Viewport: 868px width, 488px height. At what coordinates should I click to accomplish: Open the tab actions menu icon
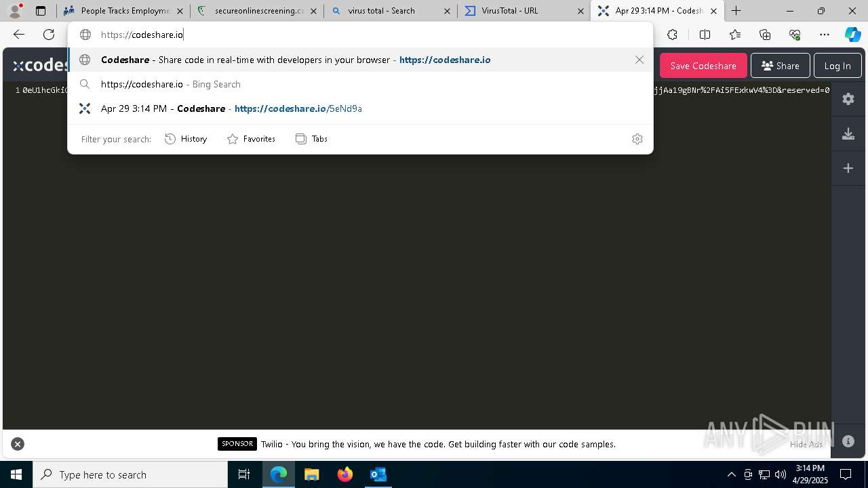pyautogui.click(x=41, y=11)
